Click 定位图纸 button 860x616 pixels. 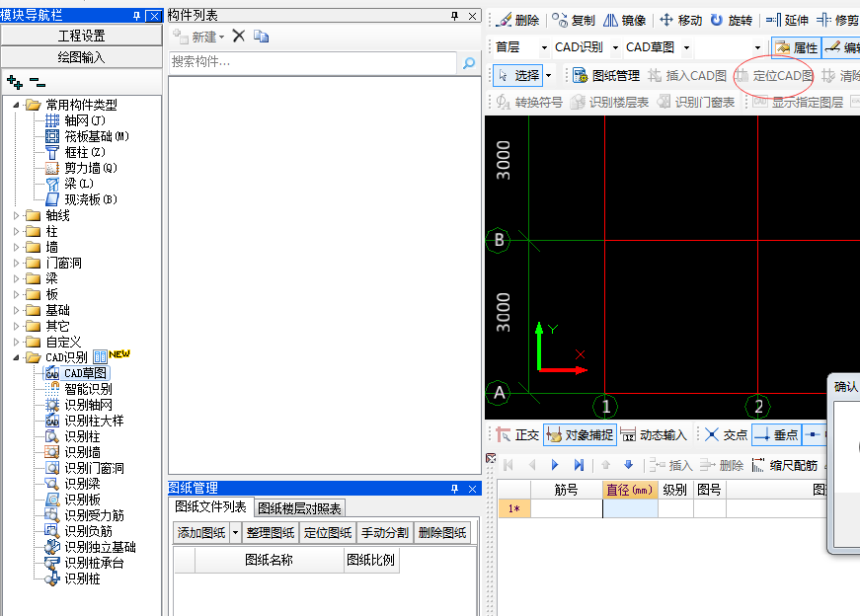[328, 533]
